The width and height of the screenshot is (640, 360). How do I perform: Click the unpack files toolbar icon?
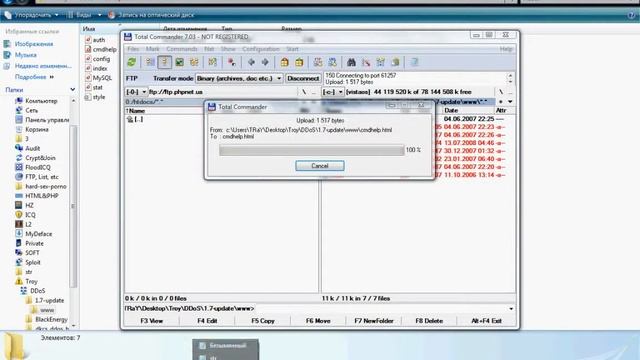click(x=299, y=62)
